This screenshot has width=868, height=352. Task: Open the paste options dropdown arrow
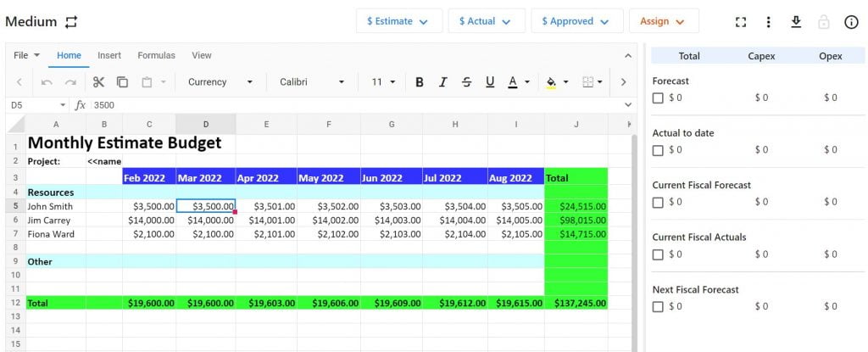(x=164, y=82)
